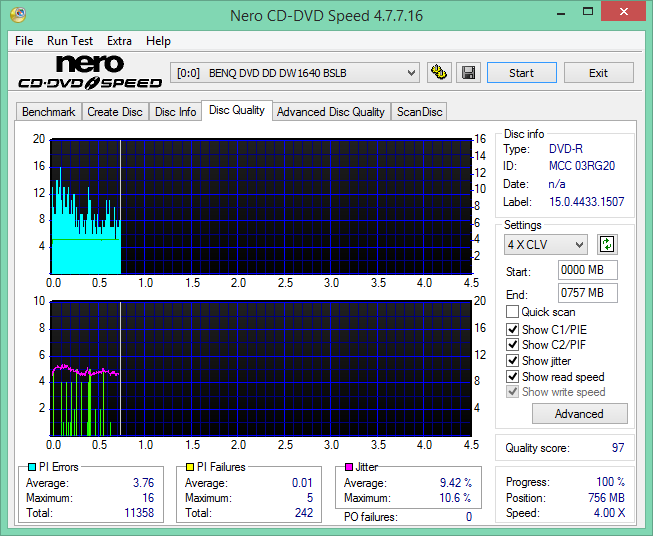Click the magenta Jitter legend swatch
Screen dimensions: 653x536
pyautogui.click(x=349, y=467)
